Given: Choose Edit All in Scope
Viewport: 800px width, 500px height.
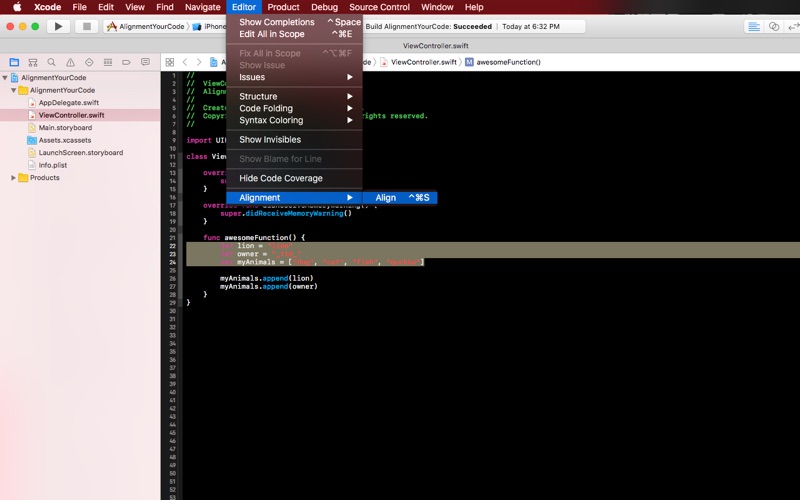Looking at the screenshot, I should [294, 34].
